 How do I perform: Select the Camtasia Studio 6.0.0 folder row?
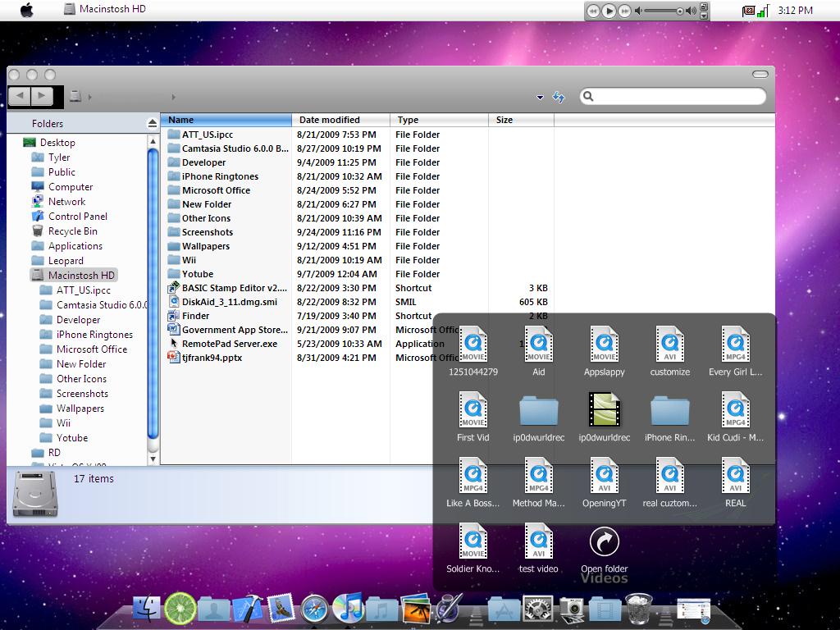tap(228, 148)
